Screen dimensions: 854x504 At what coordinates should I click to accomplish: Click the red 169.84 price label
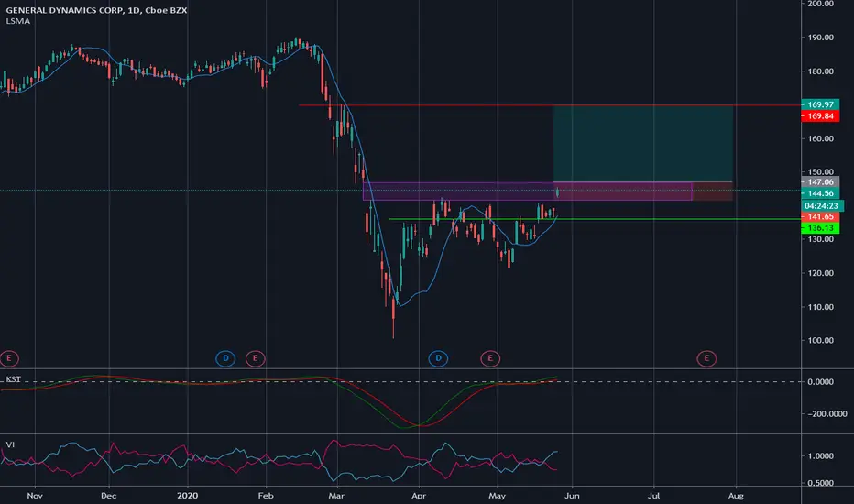coord(820,116)
